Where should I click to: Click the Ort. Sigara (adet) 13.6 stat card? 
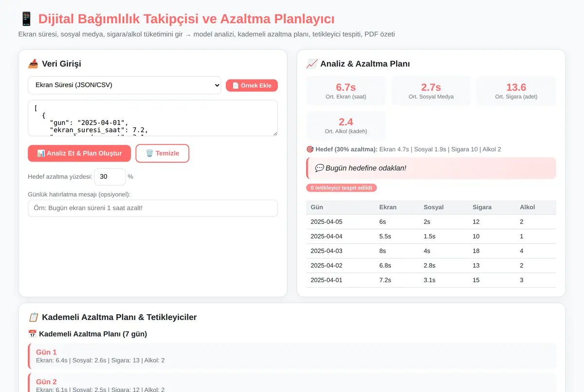(516, 91)
